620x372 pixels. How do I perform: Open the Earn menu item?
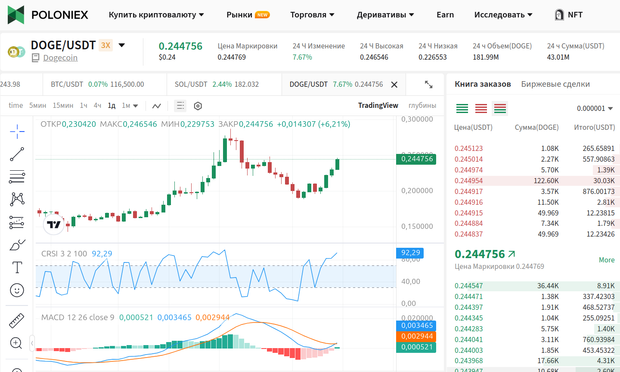point(445,15)
